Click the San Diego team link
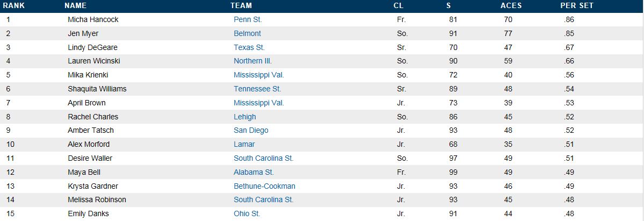 [251, 131]
